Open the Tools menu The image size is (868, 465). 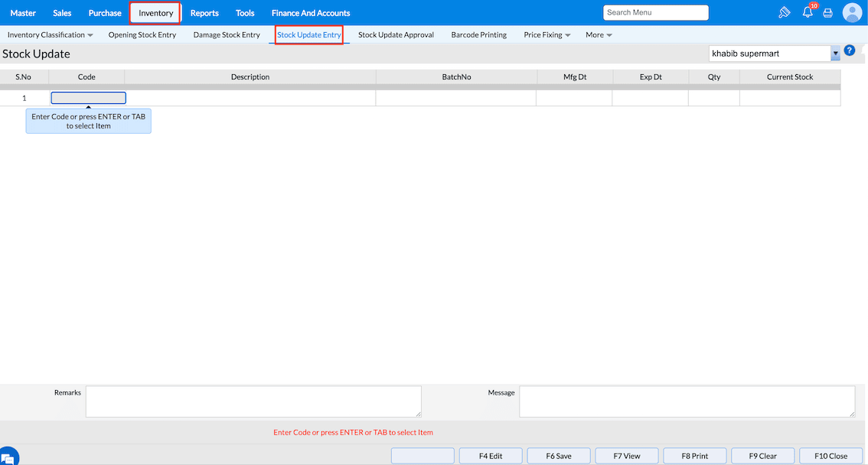click(x=245, y=13)
